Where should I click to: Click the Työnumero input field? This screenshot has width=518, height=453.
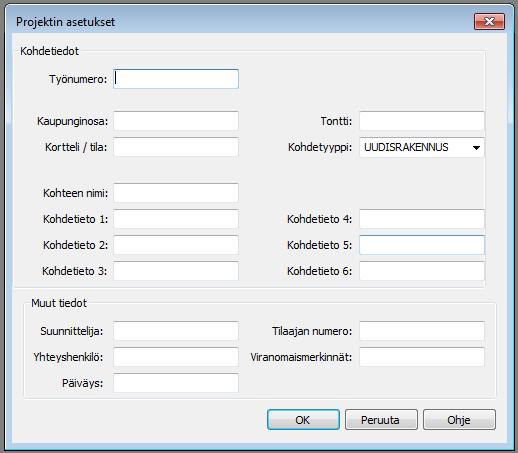click(x=176, y=79)
